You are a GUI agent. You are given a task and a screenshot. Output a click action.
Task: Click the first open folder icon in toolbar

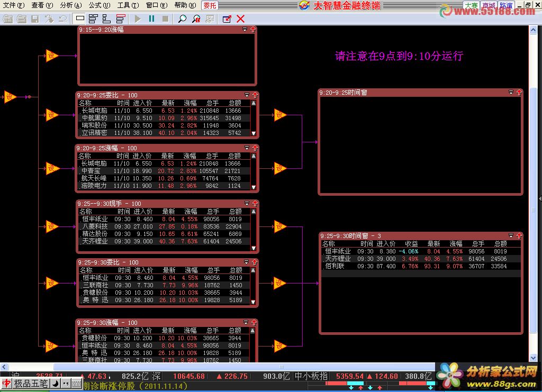coord(7,19)
